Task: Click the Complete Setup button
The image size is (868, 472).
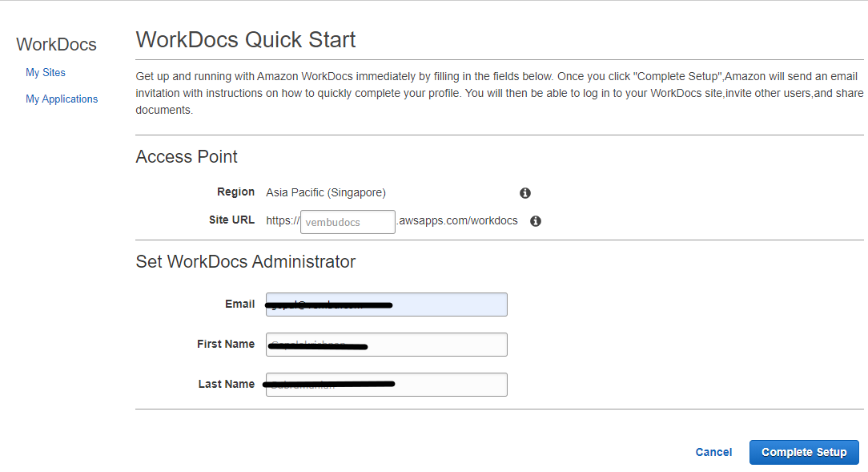Action: (804, 452)
